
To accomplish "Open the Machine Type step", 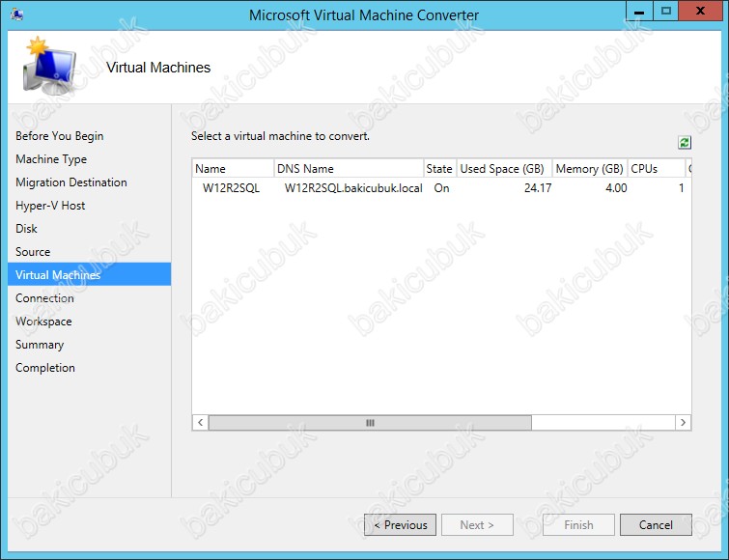I will click(51, 159).
